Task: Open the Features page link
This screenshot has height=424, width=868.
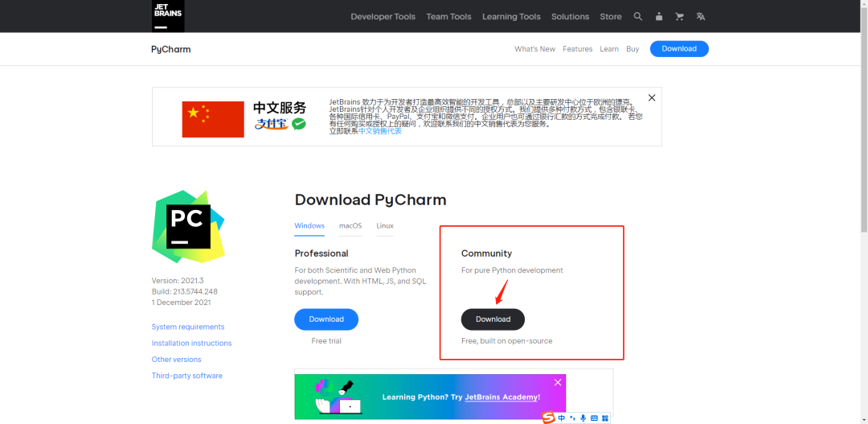Action: 577,49
